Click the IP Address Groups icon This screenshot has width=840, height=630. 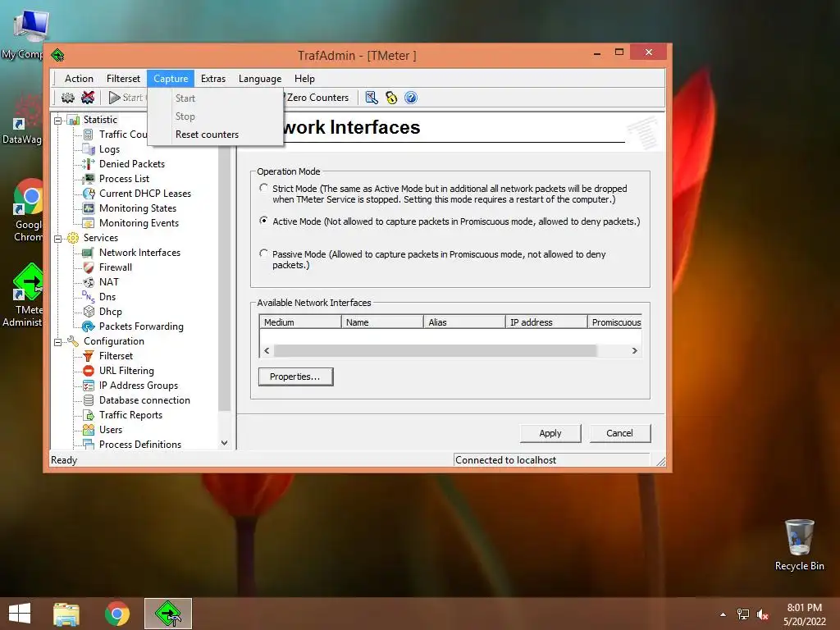89,386
